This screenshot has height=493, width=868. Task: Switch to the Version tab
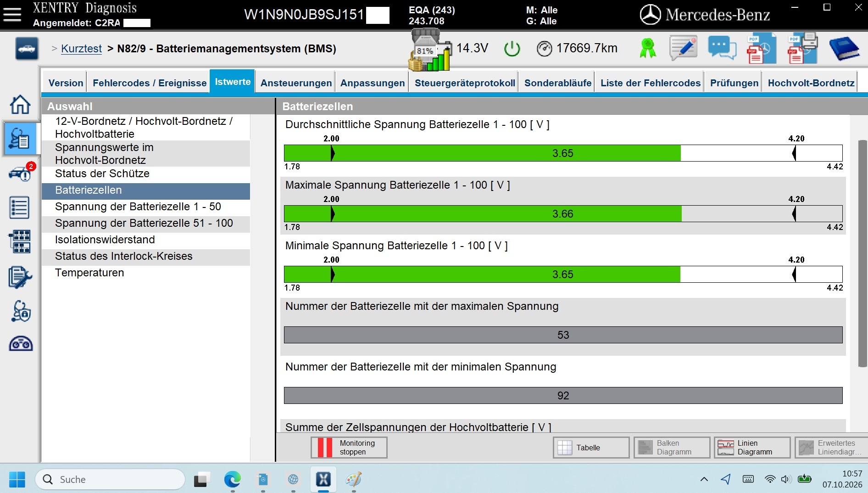tap(66, 83)
